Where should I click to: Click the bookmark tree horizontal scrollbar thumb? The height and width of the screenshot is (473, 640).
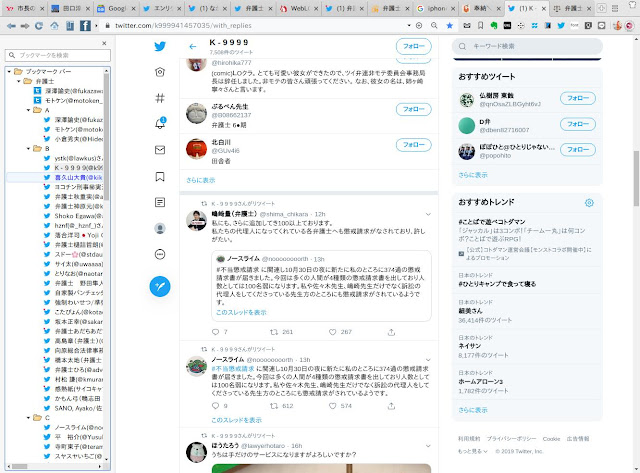pyautogui.click(x=19, y=466)
